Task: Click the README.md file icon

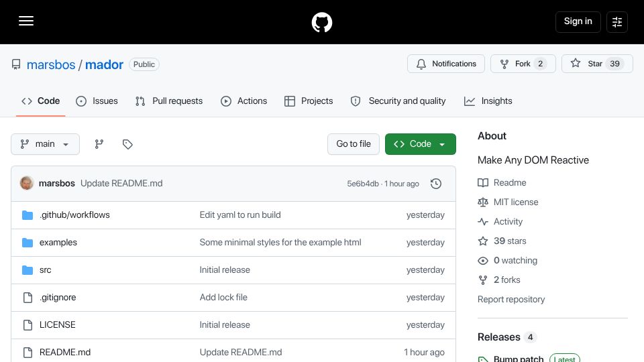Action: click(28, 353)
